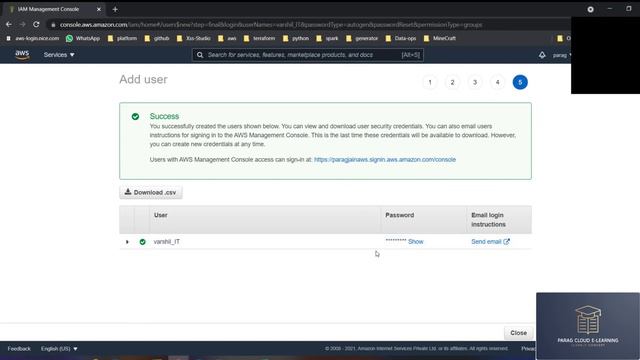Open the terraform bookmarks folder

tap(259, 38)
